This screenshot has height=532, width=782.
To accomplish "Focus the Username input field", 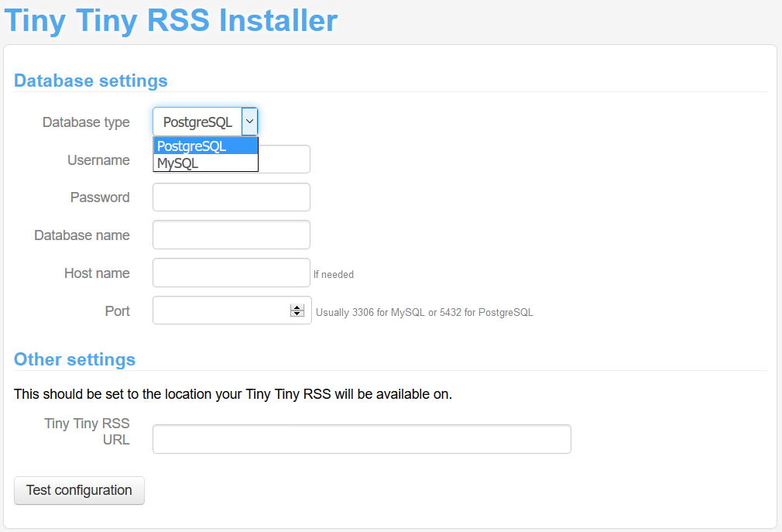I will (283, 160).
